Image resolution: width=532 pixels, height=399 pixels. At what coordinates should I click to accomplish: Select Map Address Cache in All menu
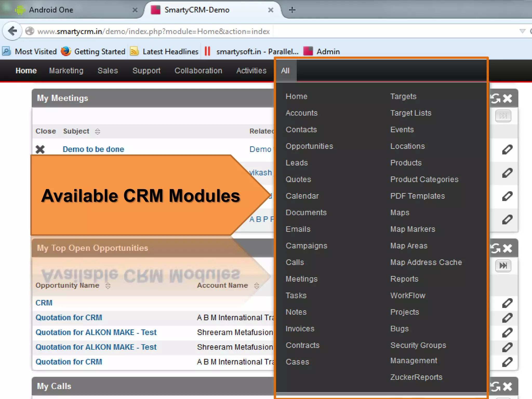[x=426, y=262]
